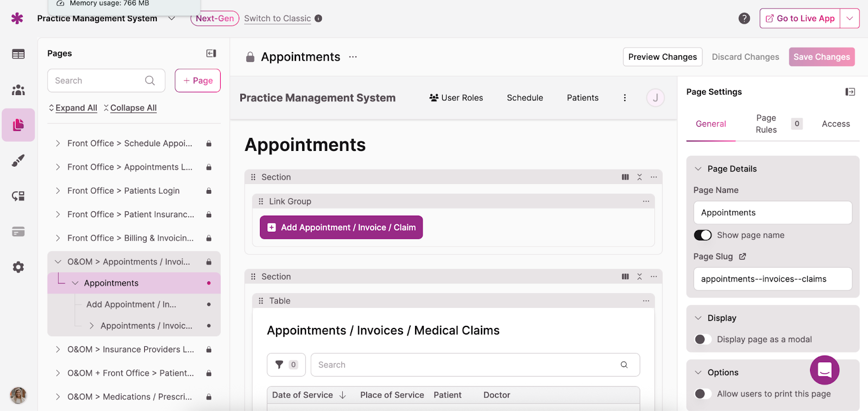Collapse the Pages panel with arrow icon
The image size is (868, 411).
[x=211, y=53]
